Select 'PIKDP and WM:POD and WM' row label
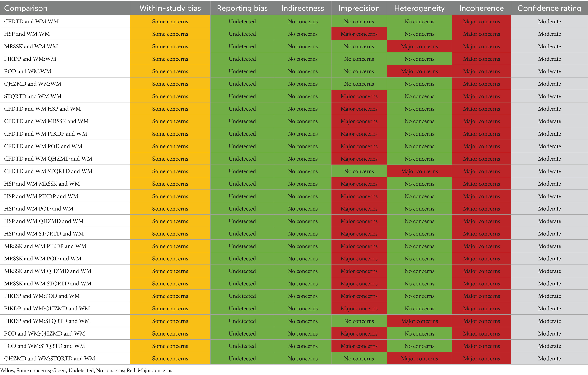 click(42, 296)
